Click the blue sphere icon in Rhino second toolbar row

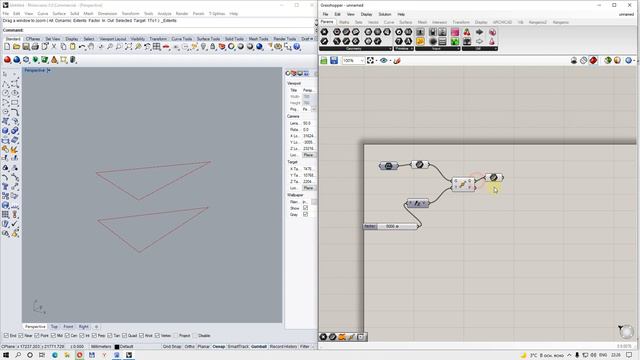click(x=17, y=60)
